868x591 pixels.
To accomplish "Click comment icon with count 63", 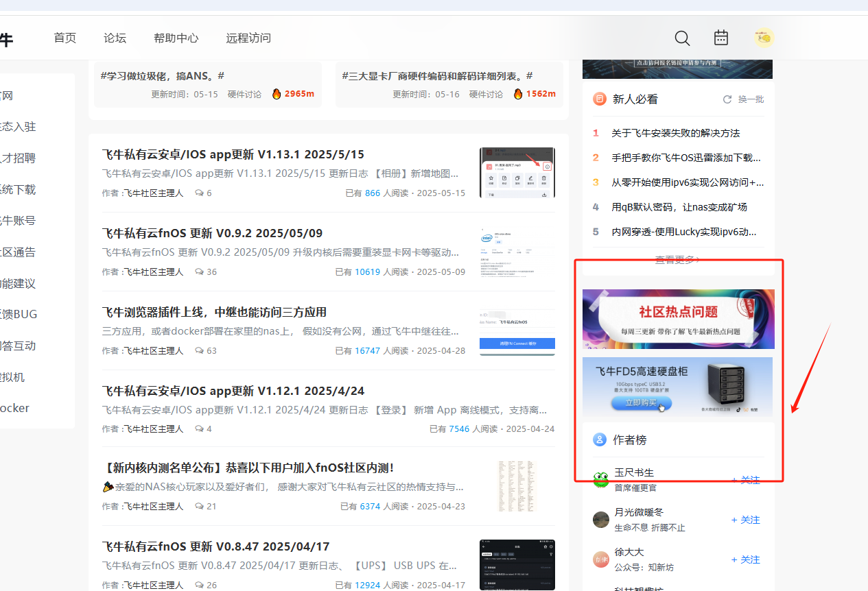I will [x=199, y=351].
